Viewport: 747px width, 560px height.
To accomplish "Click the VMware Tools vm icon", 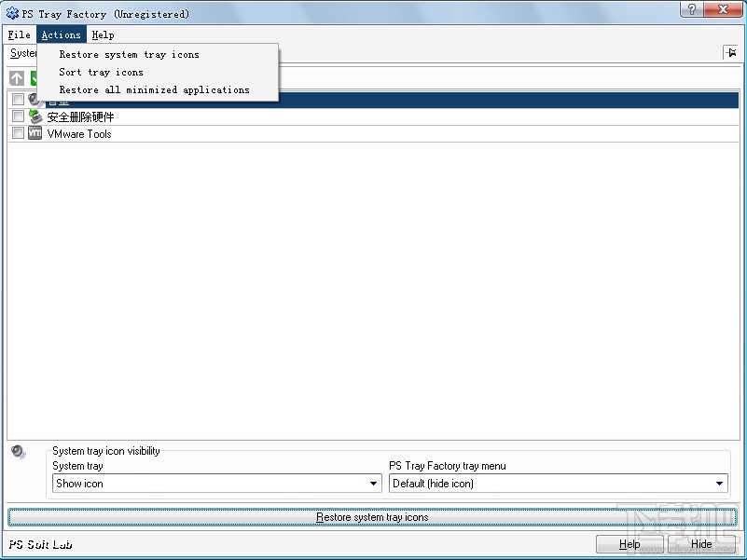I will point(35,133).
